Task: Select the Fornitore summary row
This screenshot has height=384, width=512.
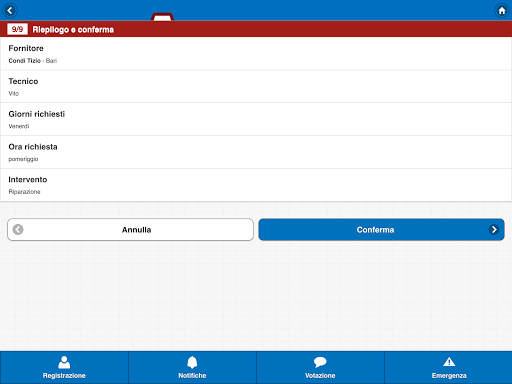Action: (256, 54)
